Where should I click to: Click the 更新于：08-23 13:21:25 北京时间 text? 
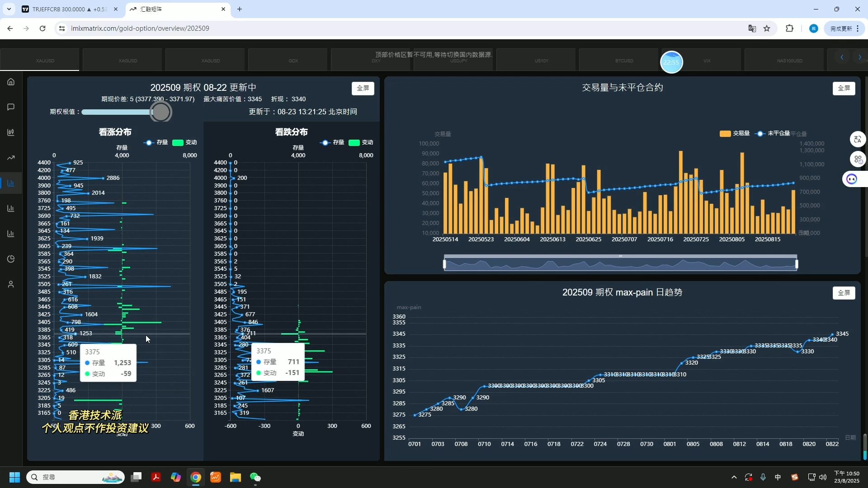tap(303, 112)
